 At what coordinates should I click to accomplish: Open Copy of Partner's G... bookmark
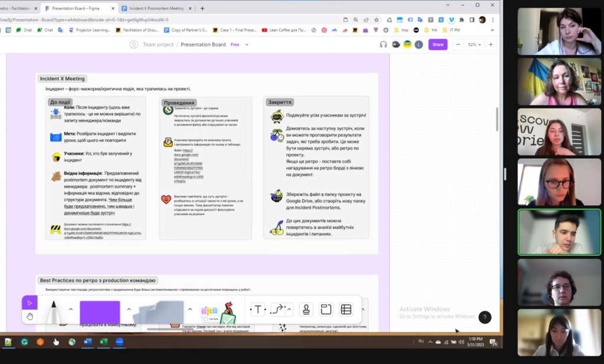[x=186, y=30]
